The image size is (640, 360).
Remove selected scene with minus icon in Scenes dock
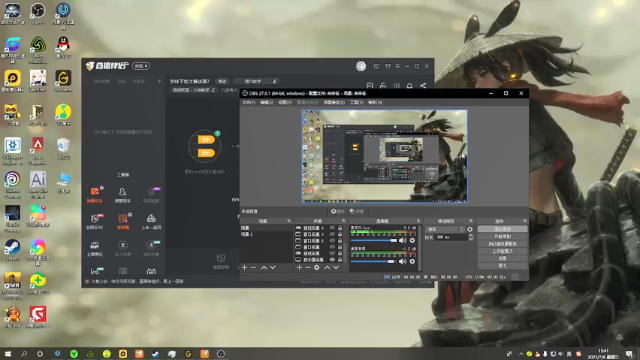click(x=253, y=268)
